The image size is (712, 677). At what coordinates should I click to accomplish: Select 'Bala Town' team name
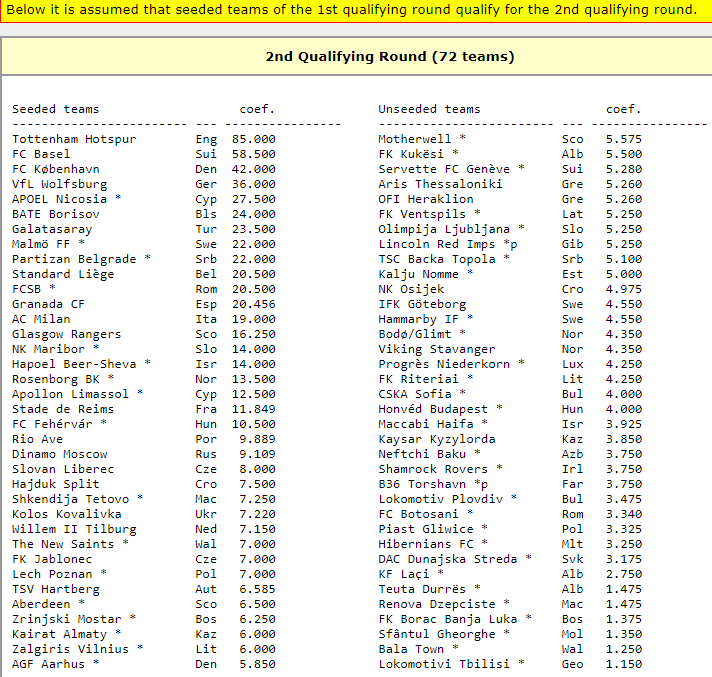(411, 648)
